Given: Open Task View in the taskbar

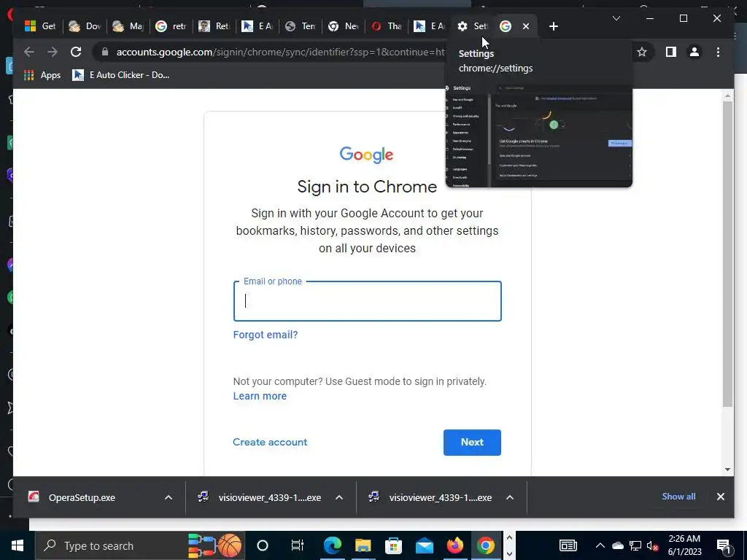Looking at the screenshot, I should (298, 545).
